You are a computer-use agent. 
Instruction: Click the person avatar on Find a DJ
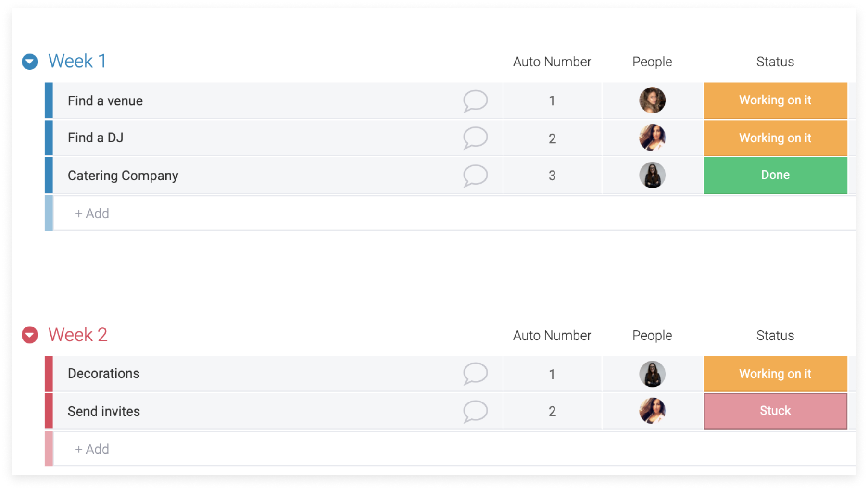click(652, 138)
